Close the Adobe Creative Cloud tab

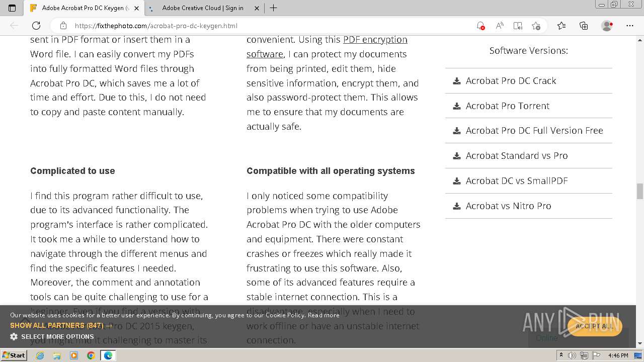pyautogui.click(x=257, y=8)
